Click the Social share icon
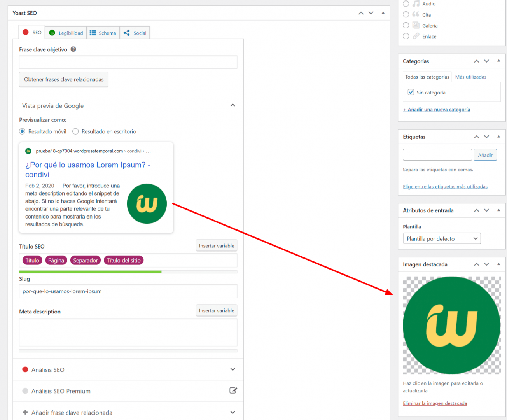 [x=126, y=33]
